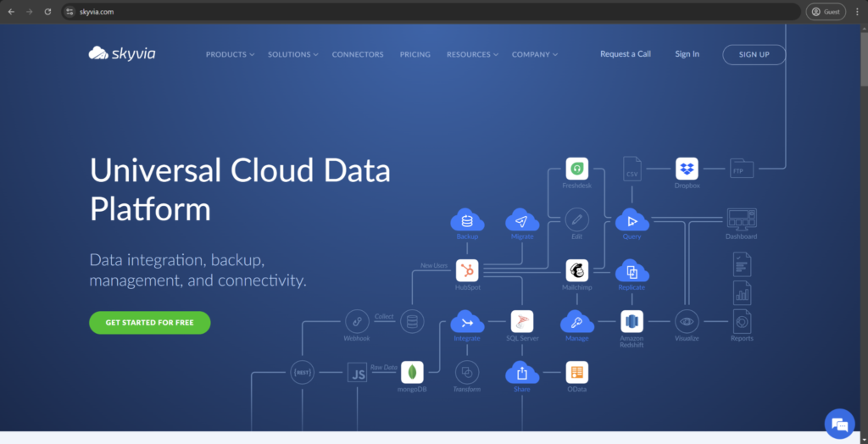The image size is (868, 444).
Task: Click the mongoDB leaf icon
Action: (x=412, y=373)
